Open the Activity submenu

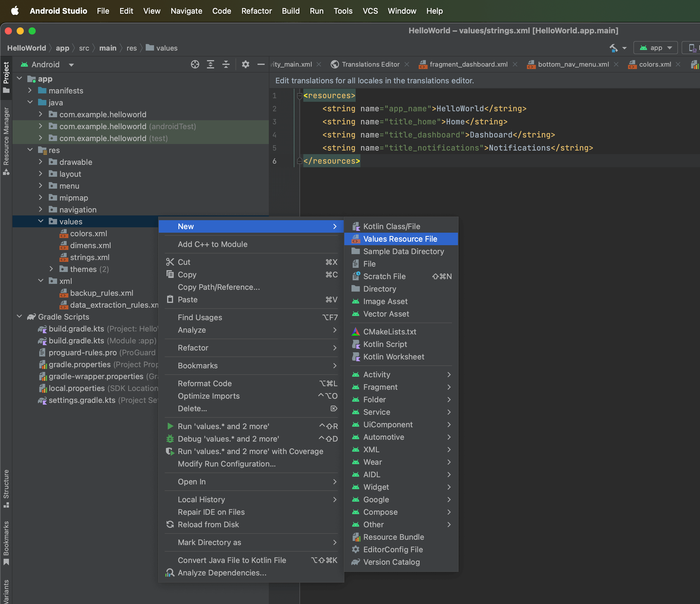tap(401, 375)
